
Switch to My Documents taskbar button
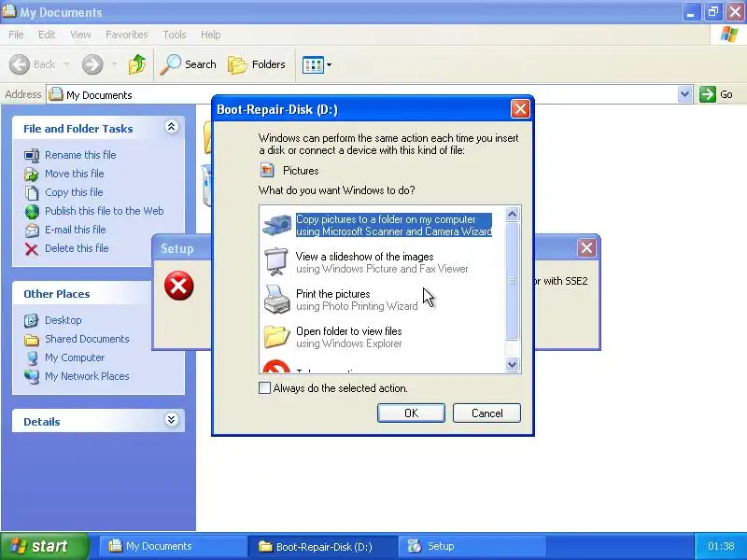[173, 546]
